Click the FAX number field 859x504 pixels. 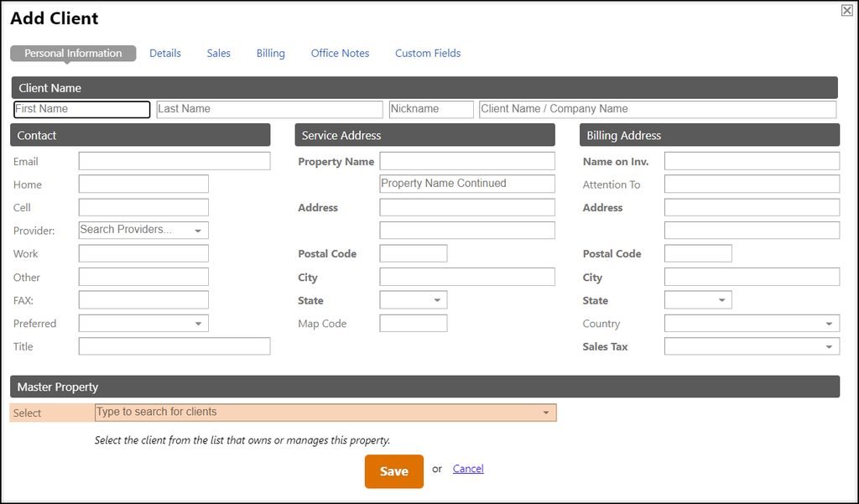pyautogui.click(x=143, y=299)
